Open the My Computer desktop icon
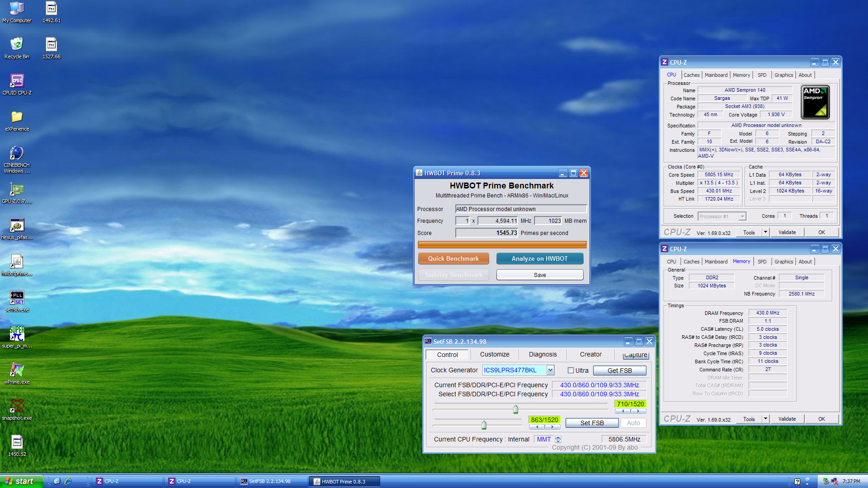Viewport: 868px width, 488px height. pos(17,12)
